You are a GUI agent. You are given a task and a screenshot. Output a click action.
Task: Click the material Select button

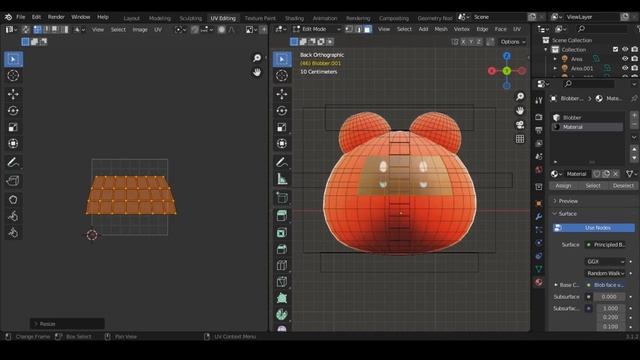pyautogui.click(x=593, y=186)
